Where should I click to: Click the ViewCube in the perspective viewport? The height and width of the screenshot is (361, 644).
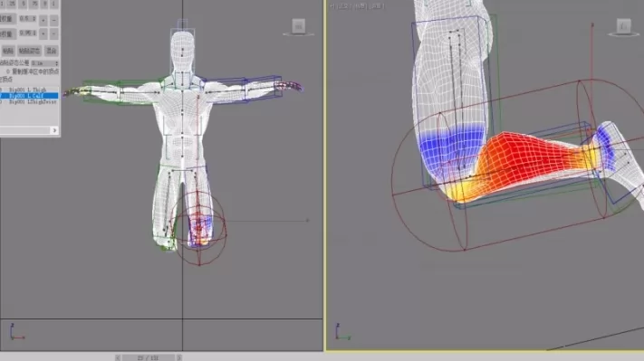[623, 27]
